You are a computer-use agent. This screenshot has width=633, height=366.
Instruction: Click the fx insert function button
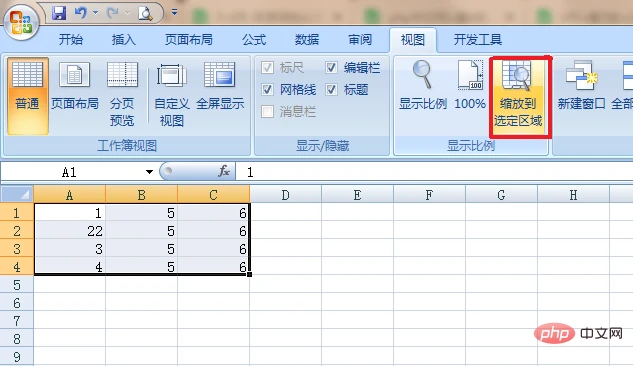pyautogui.click(x=224, y=171)
